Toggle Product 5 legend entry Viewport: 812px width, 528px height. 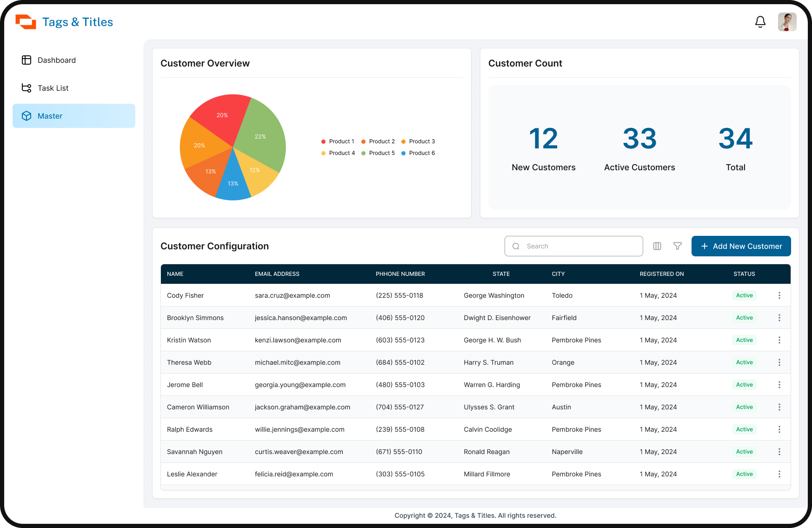[x=378, y=153]
